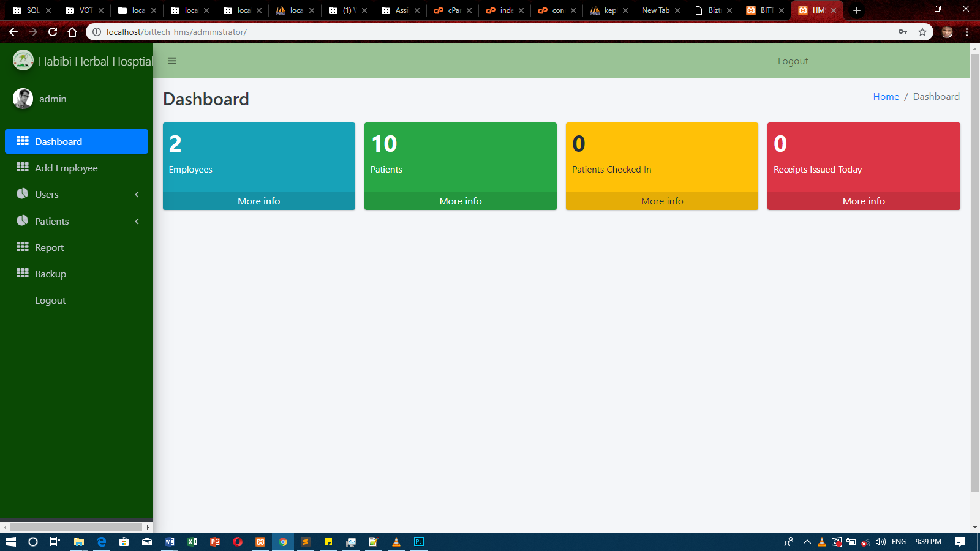
Task: Click the Report grid icon in sidebar
Action: point(23,247)
